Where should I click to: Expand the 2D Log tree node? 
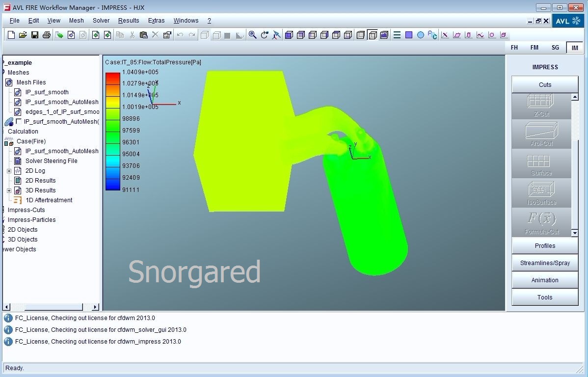pos(9,171)
